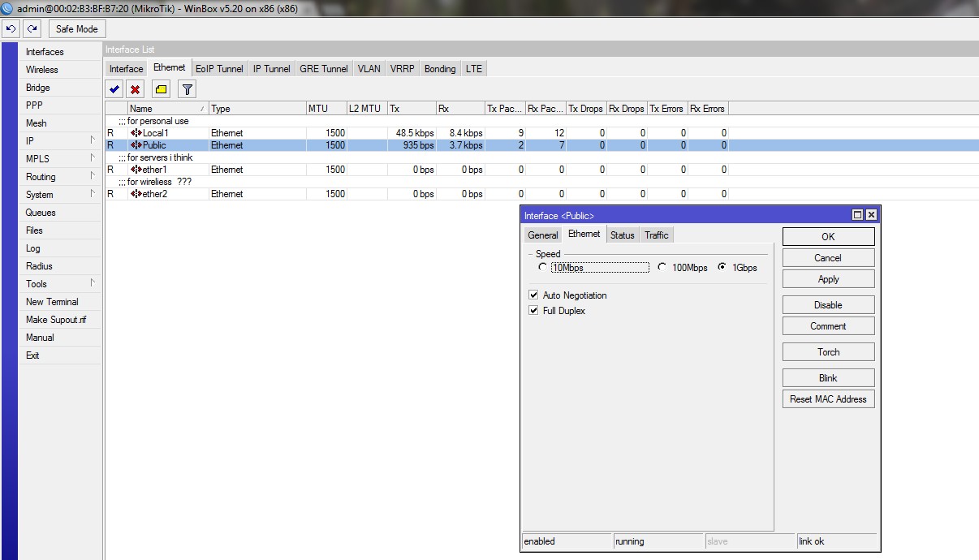Click the Cancel button
The width and height of the screenshot is (979, 560).
[828, 258]
